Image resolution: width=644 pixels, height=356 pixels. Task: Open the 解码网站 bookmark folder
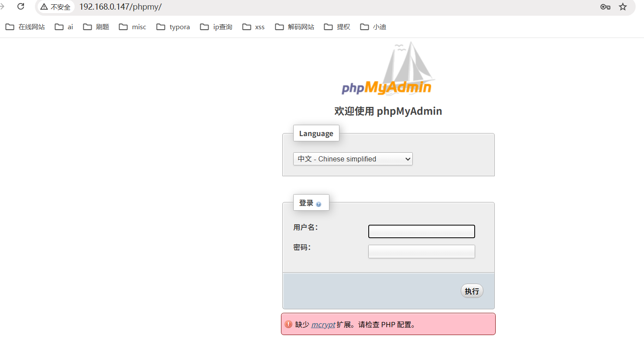tap(295, 27)
